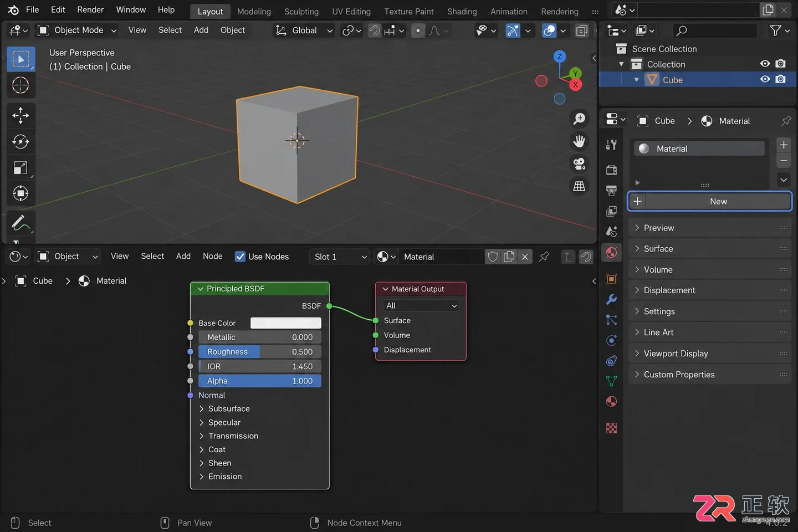Switch to the Shading workspace tab

point(462,11)
